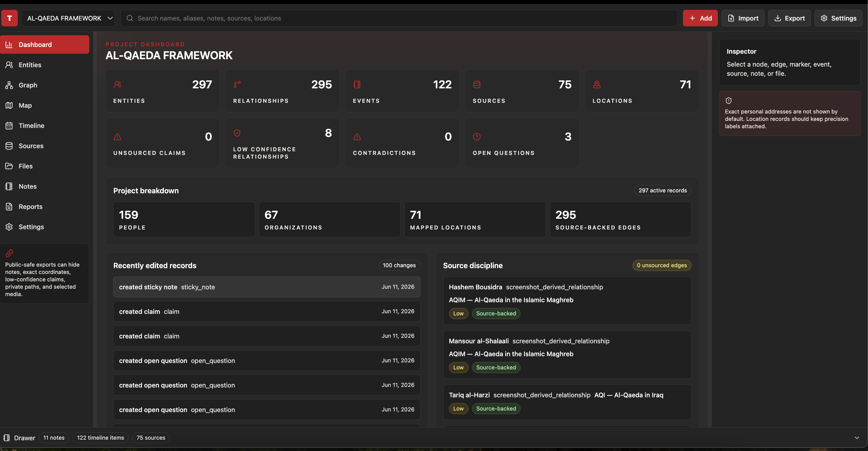Image resolution: width=868 pixels, height=451 pixels.
Task: Open Graph in the sidebar
Action: point(45,85)
